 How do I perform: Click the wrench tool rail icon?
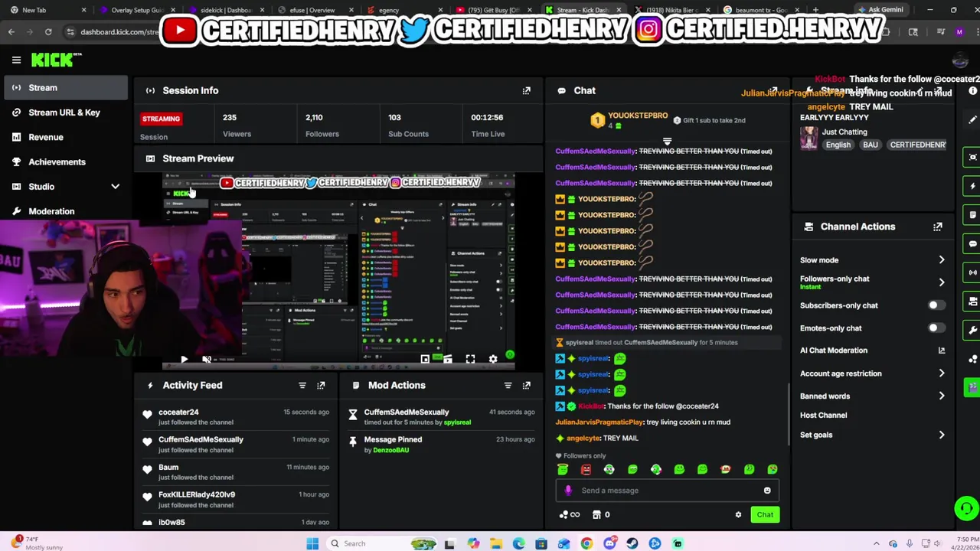[x=972, y=330]
